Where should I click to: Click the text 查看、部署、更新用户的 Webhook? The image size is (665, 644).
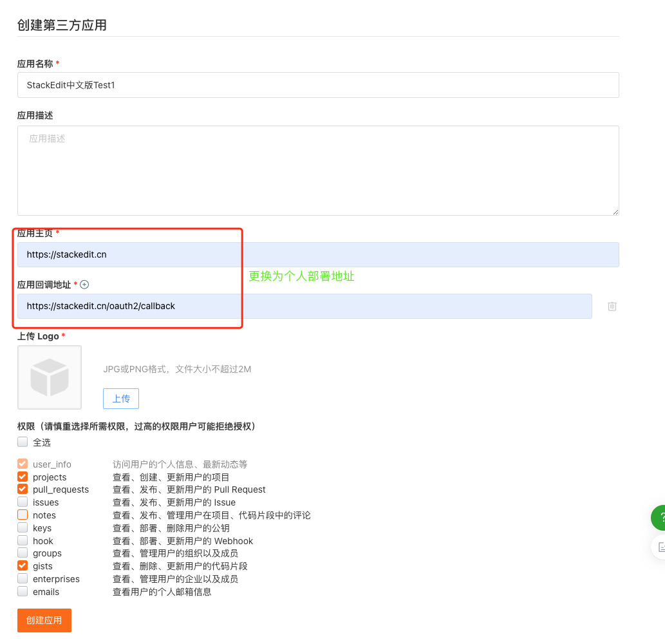(183, 541)
